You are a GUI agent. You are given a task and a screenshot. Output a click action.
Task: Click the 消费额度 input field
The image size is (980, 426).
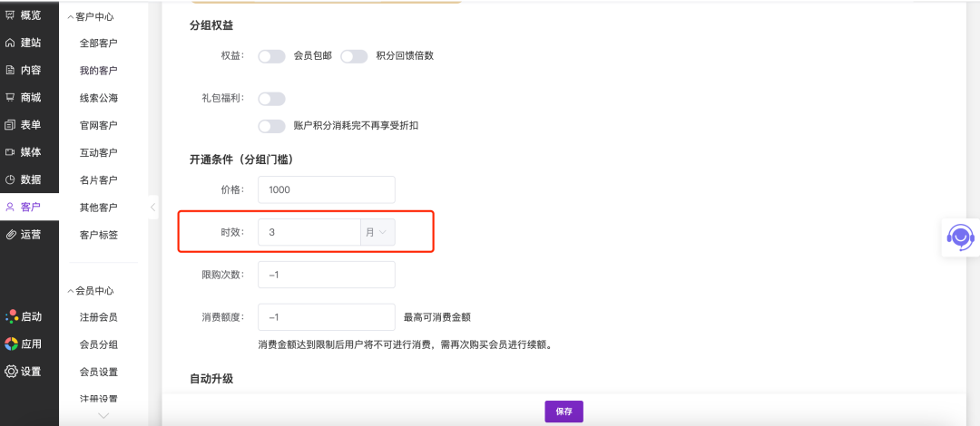[327, 317]
